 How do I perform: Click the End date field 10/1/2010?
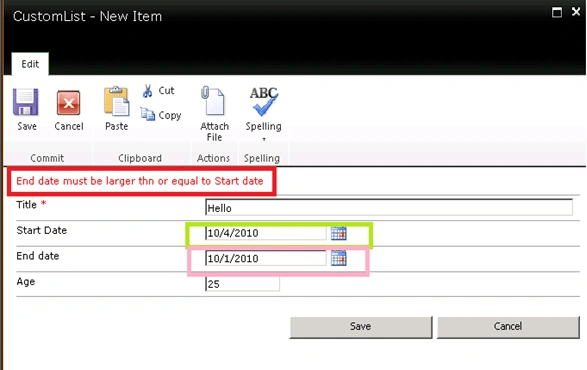pyautogui.click(x=266, y=258)
